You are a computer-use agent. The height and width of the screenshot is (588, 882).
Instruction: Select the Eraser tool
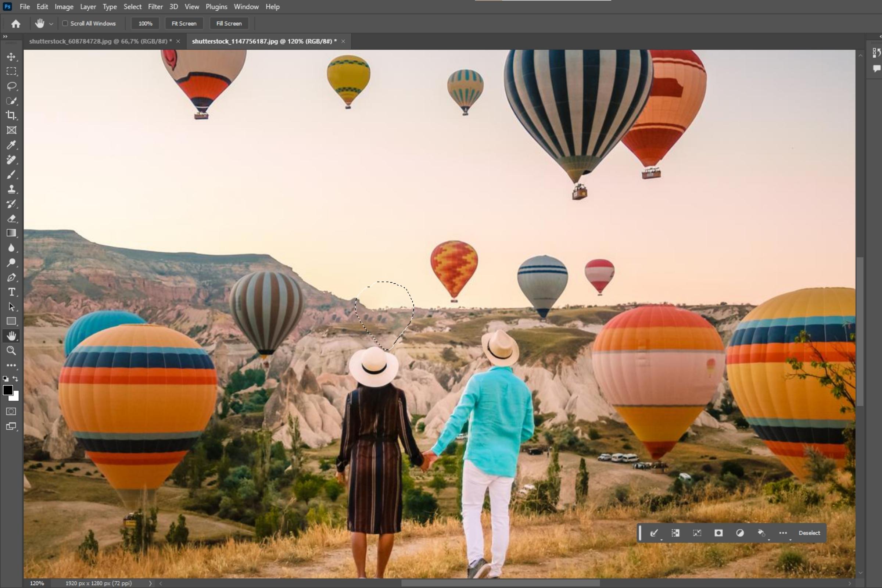click(11, 218)
